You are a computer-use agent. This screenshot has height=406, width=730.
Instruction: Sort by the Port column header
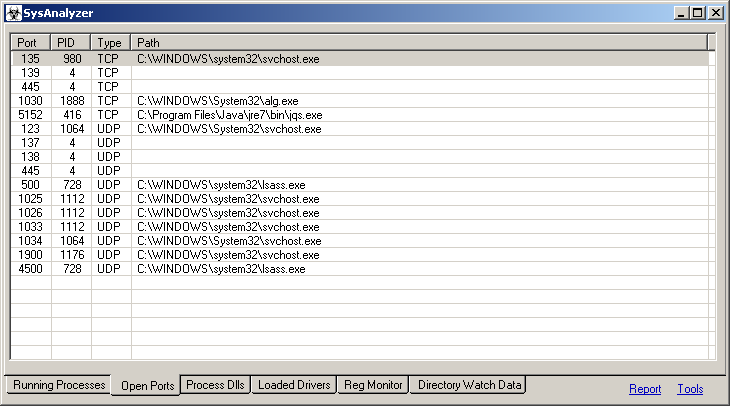pyautogui.click(x=31, y=43)
